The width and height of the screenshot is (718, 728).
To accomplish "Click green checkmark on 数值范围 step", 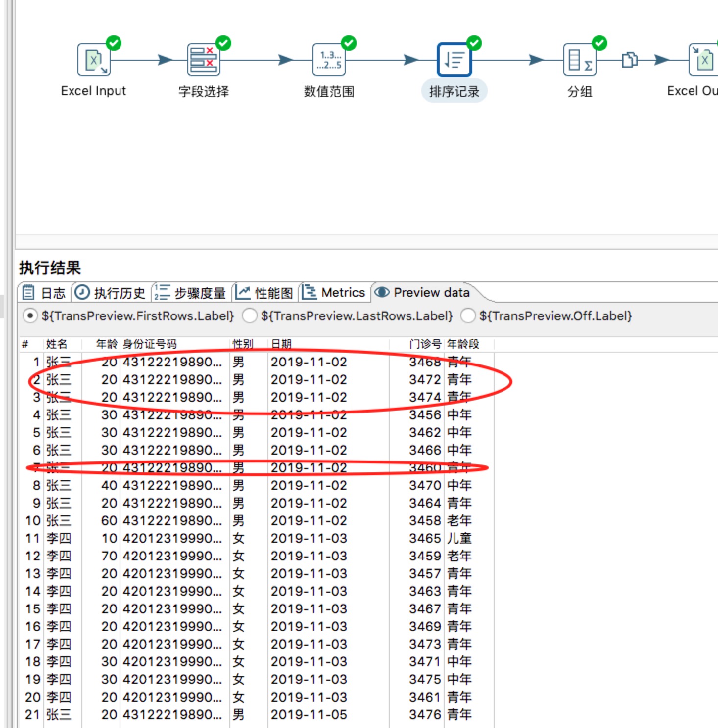I will coord(349,43).
